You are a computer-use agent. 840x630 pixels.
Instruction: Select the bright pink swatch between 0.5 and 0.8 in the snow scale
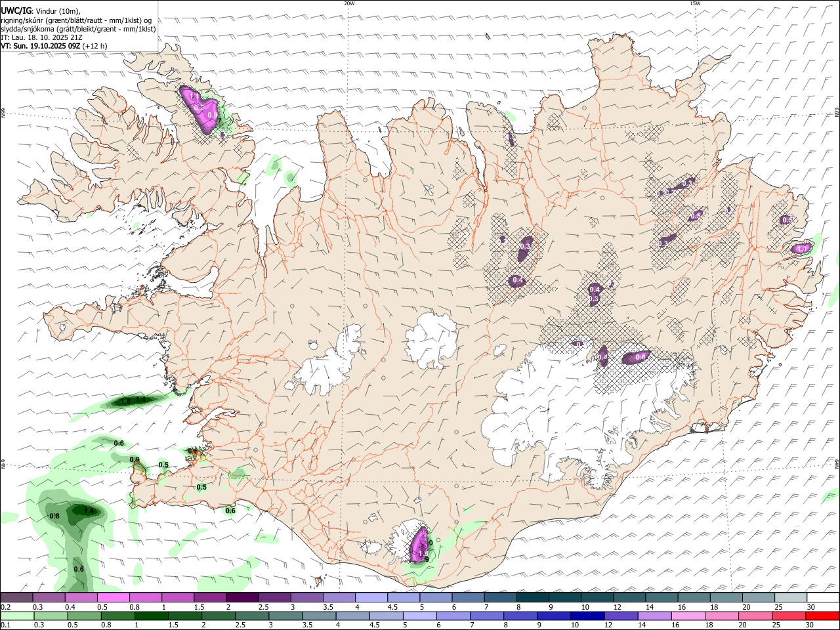[x=113, y=597]
